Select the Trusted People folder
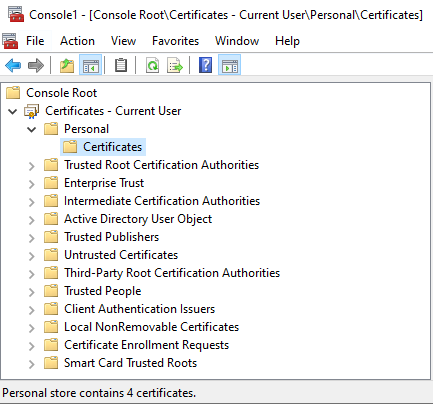The width and height of the screenshot is (433, 404). [x=103, y=291]
